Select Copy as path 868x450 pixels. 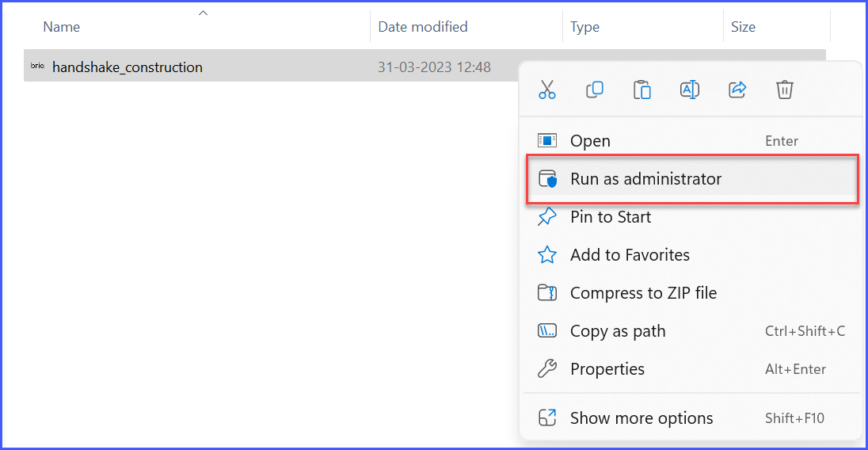(691, 331)
